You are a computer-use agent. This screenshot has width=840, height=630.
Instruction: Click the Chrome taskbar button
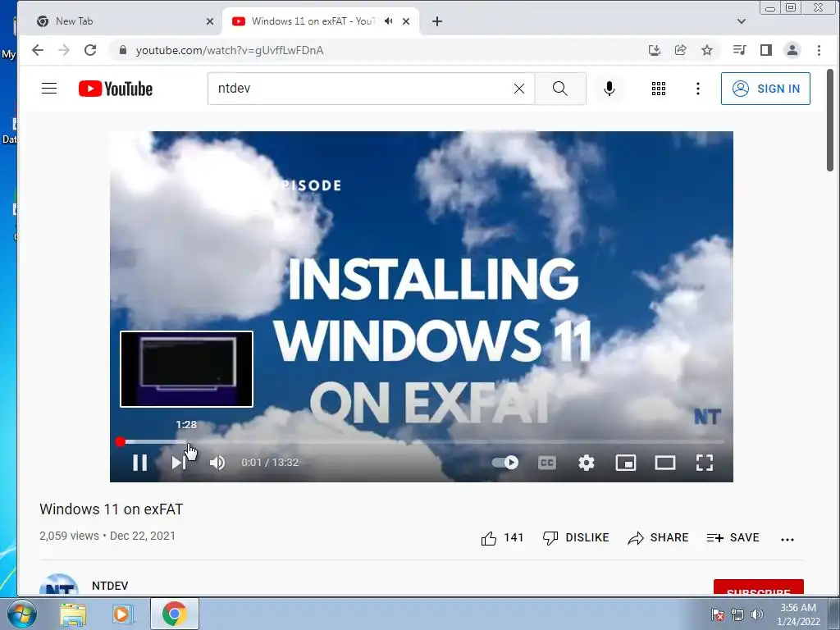coord(175,614)
